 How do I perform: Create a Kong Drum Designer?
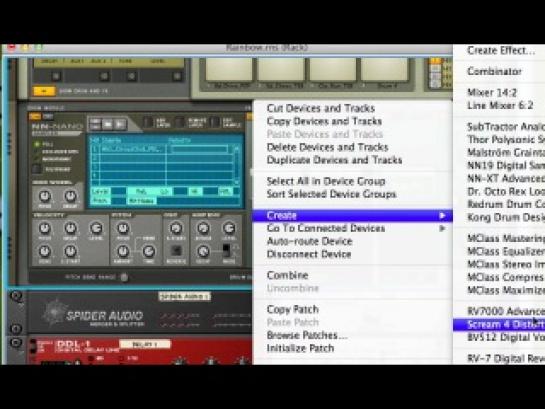coord(506,218)
